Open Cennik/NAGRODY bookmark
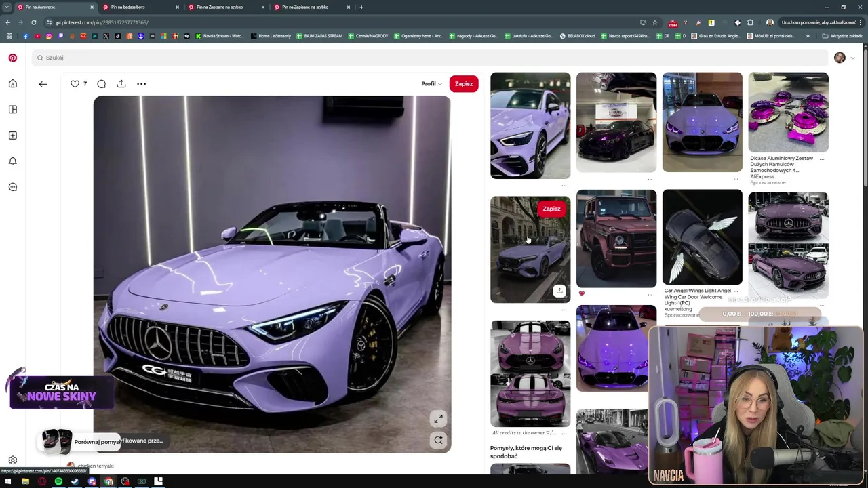Image resolution: width=868 pixels, height=488 pixels. (x=368, y=36)
